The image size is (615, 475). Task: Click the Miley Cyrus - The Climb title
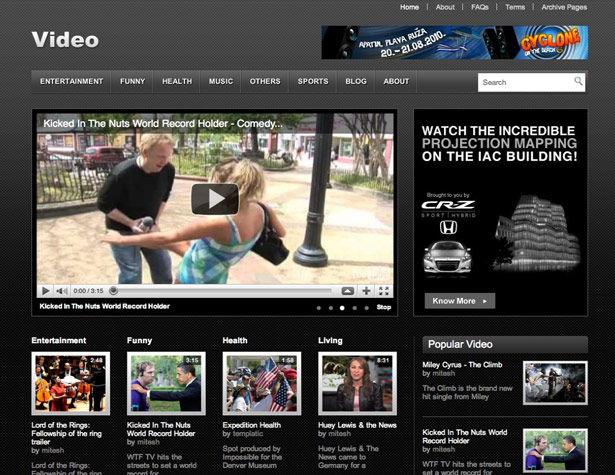(462, 365)
